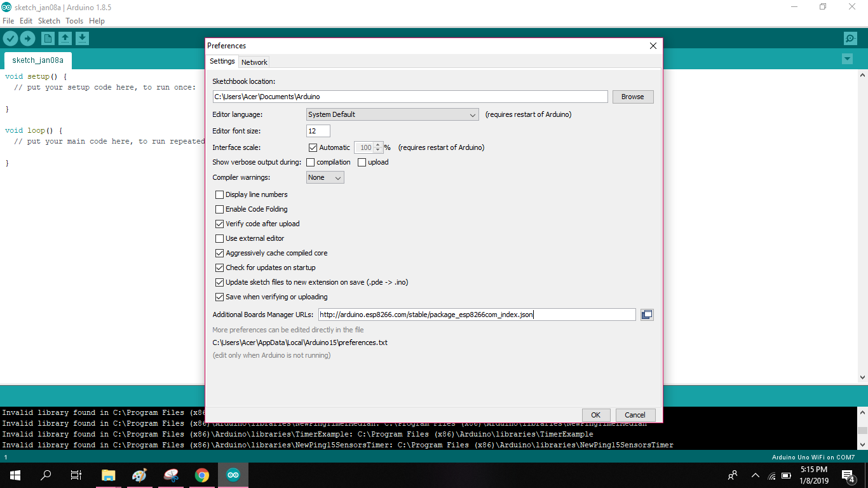
Task: Toggle Check for updates on startup
Action: (x=220, y=268)
